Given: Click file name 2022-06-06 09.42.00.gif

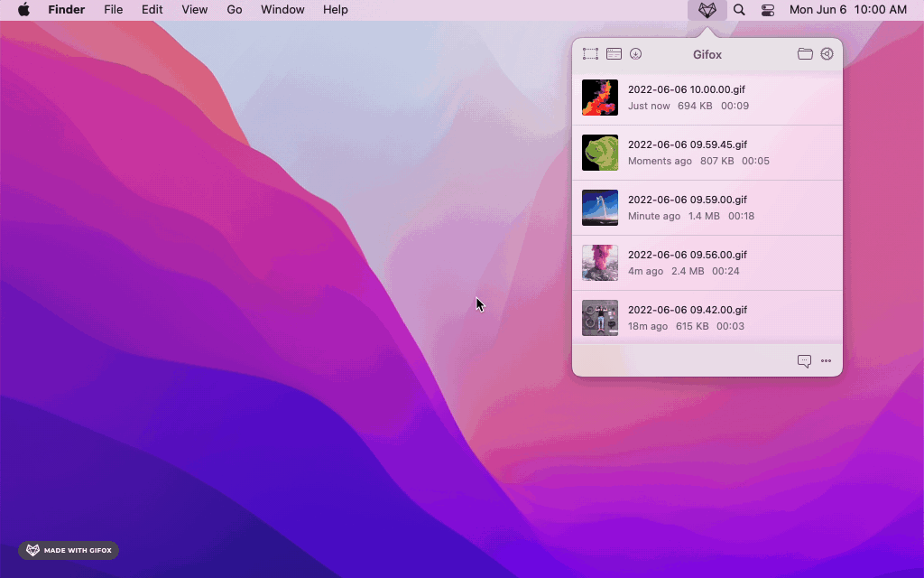Looking at the screenshot, I should 688,310.
